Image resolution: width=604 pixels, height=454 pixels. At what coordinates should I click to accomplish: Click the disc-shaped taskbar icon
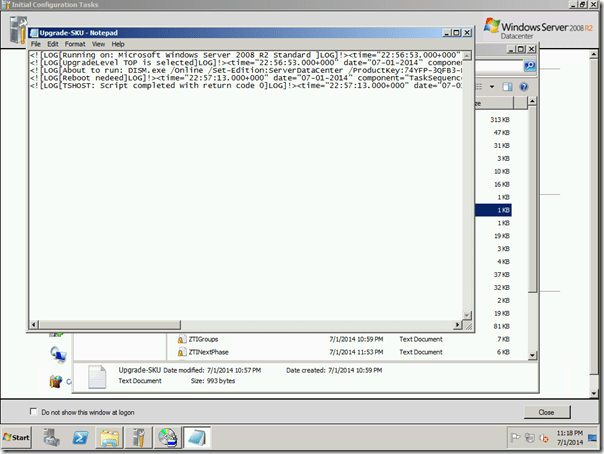click(167, 439)
